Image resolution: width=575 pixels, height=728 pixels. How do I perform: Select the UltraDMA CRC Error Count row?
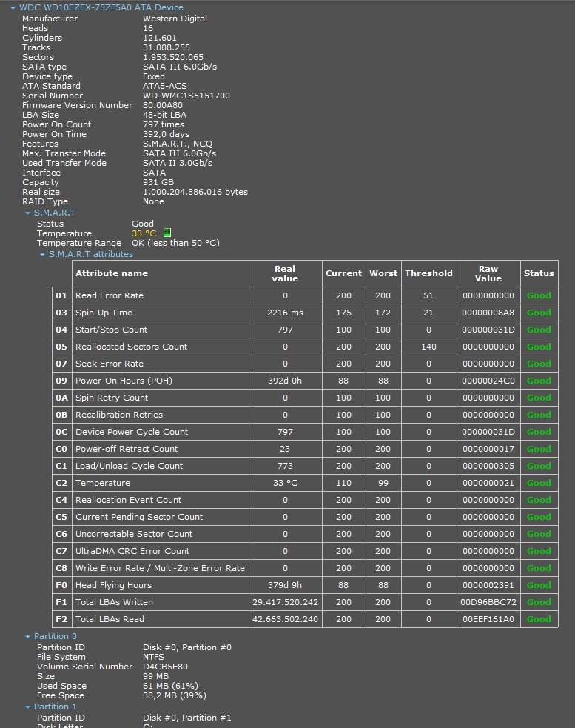tap(132, 551)
